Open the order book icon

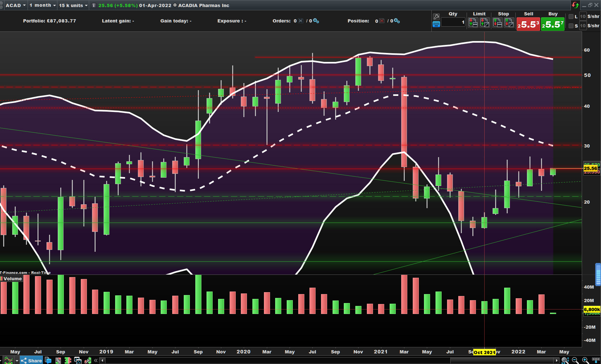(68, 360)
